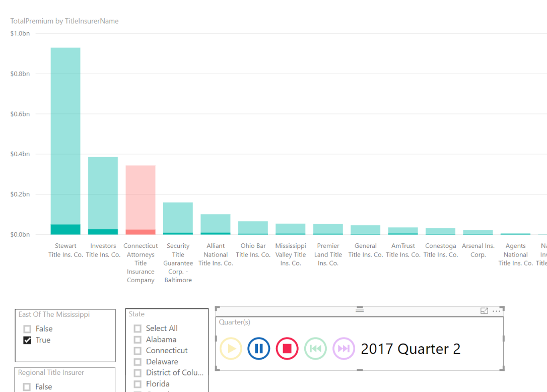Open Focus mode icon on Quarter(s) visual

pyautogui.click(x=484, y=311)
